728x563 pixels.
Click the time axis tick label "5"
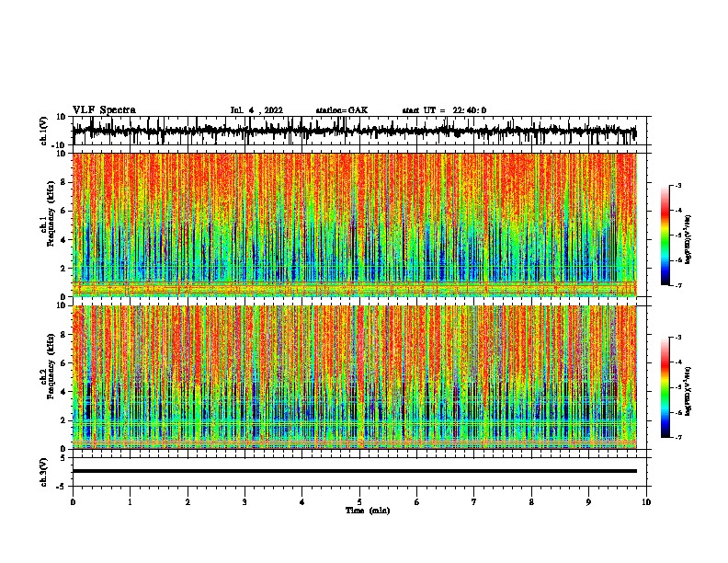point(359,502)
